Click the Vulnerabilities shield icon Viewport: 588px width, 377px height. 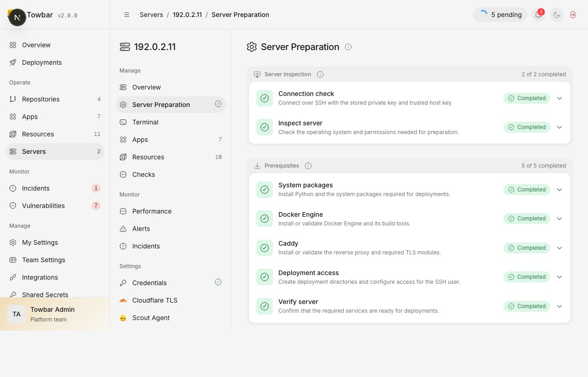[x=13, y=206]
